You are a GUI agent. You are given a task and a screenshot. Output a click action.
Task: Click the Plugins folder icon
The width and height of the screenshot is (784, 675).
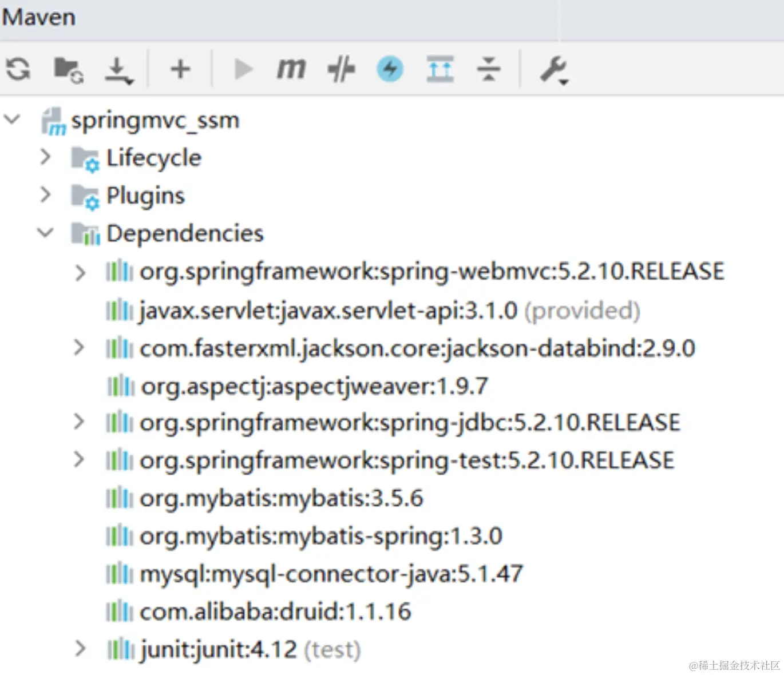pos(85,197)
